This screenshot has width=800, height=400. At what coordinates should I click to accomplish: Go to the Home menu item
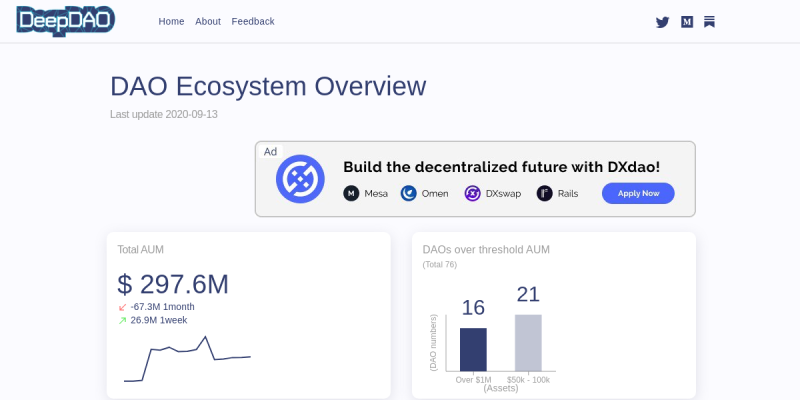[171, 21]
